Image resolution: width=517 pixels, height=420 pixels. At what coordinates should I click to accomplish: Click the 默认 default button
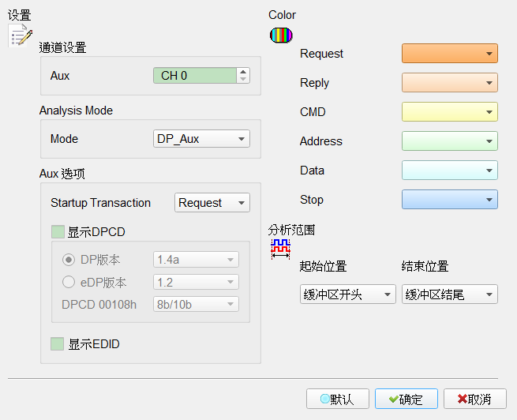click(338, 399)
